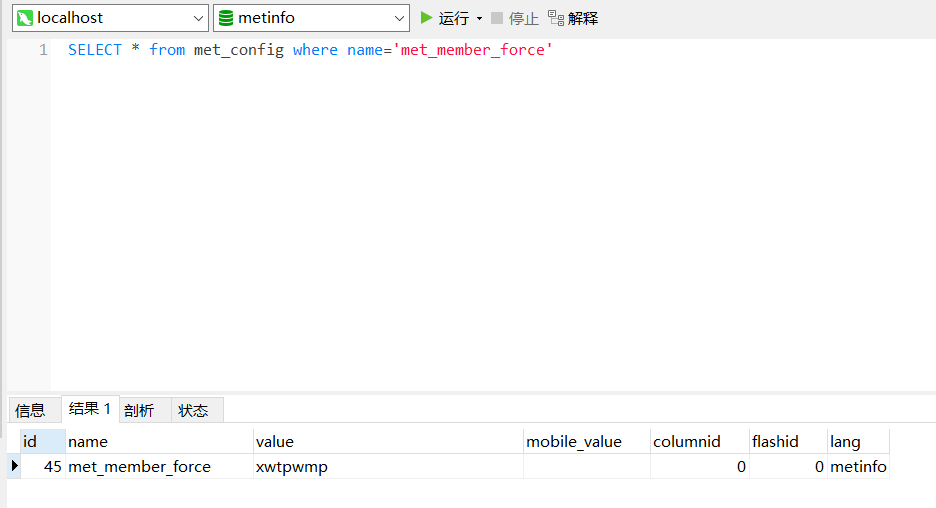This screenshot has height=508, width=936.
Task: Click the Stop square icon
Action: (497, 18)
